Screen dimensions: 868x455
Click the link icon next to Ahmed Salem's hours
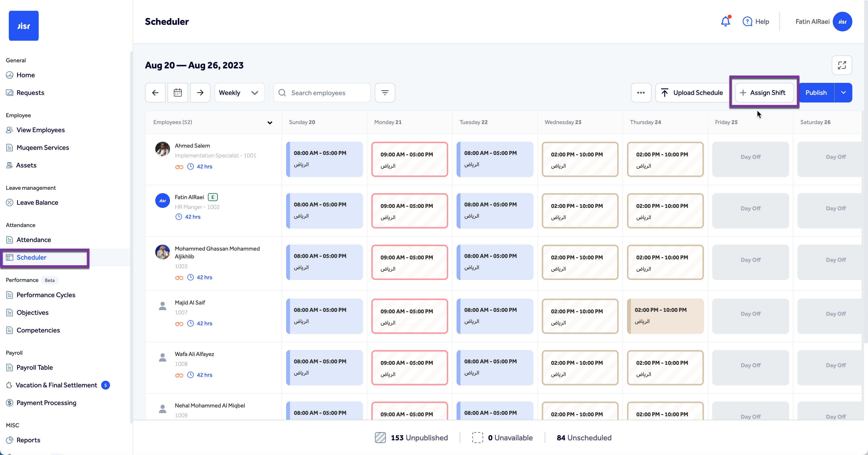[x=179, y=167]
